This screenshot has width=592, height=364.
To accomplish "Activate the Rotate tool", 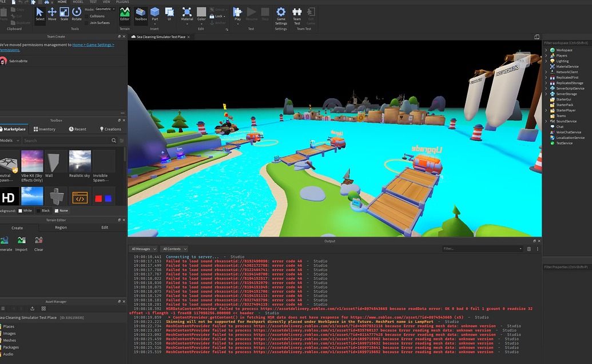I will (77, 14).
